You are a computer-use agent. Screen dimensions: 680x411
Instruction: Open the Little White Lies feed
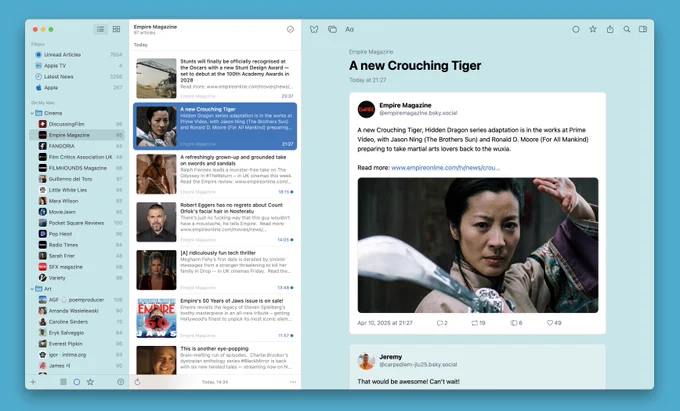pos(77,190)
